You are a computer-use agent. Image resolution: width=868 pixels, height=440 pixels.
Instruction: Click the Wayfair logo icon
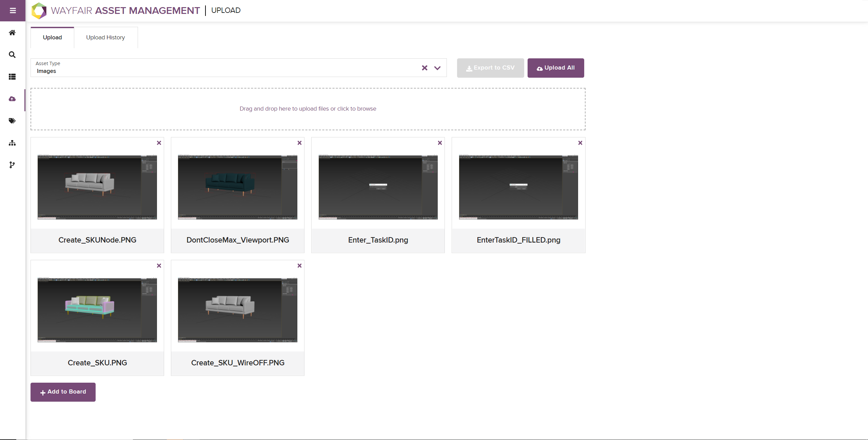click(x=39, y=11)
